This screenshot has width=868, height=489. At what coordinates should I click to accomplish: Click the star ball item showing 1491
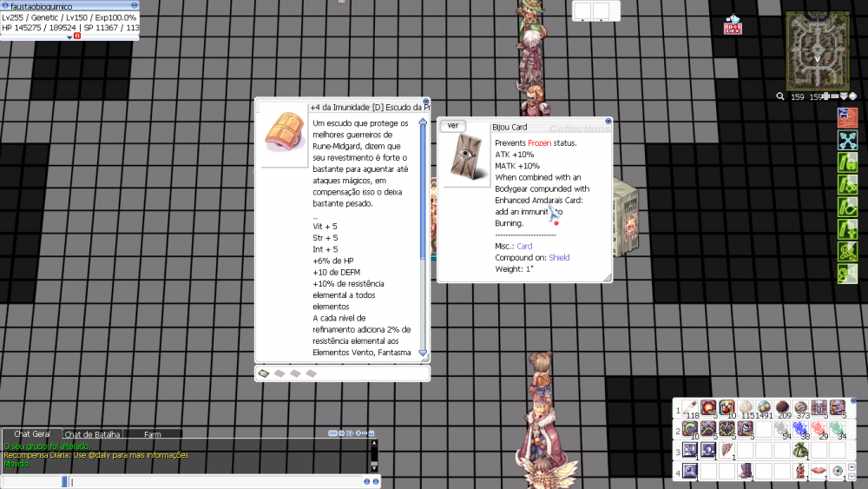tap(764, 409)
